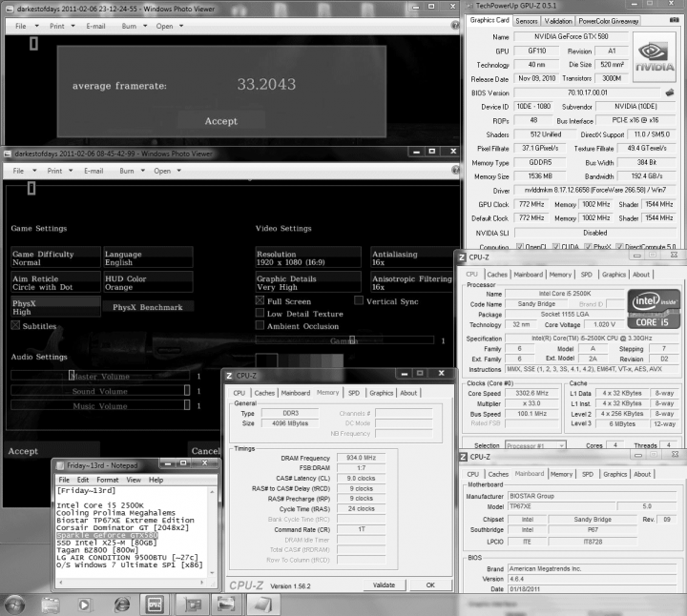This screenshot has height=616, width=687.
Task: Click Notepad vertical scrollbar down arrow
Action: tap(212, 573)
